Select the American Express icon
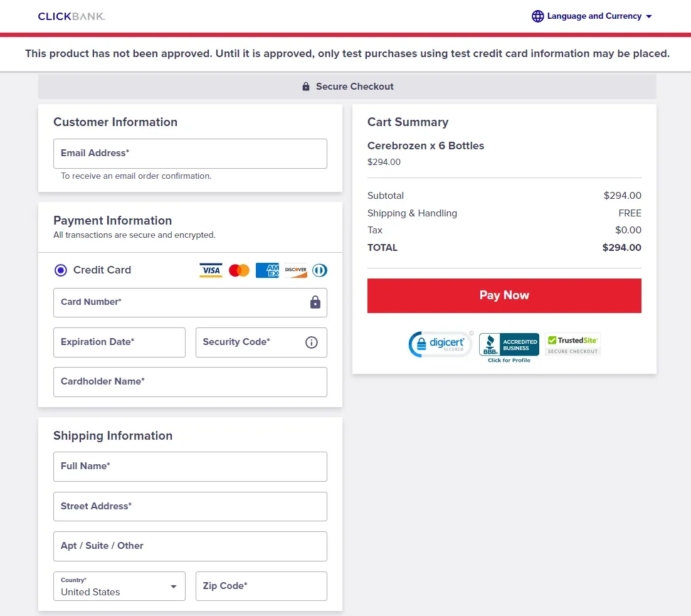This screenshot has width=691, height=616. point(267,270)
